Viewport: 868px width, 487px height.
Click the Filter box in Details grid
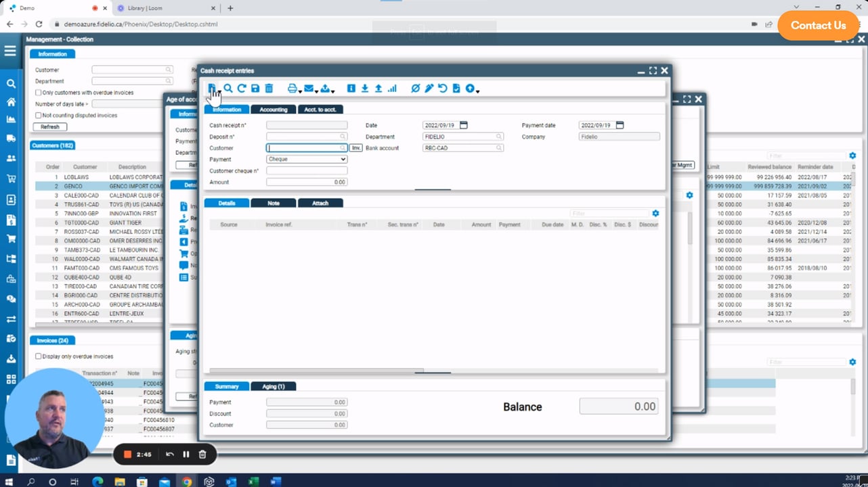tap(609, 214)
